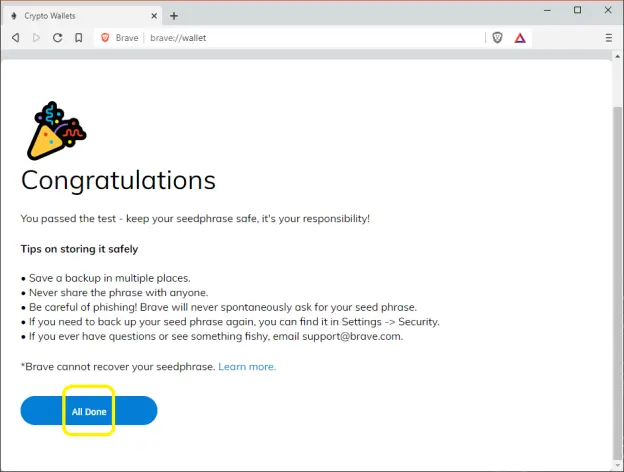Close the Crypto Wallets tab

coord(154,16)
